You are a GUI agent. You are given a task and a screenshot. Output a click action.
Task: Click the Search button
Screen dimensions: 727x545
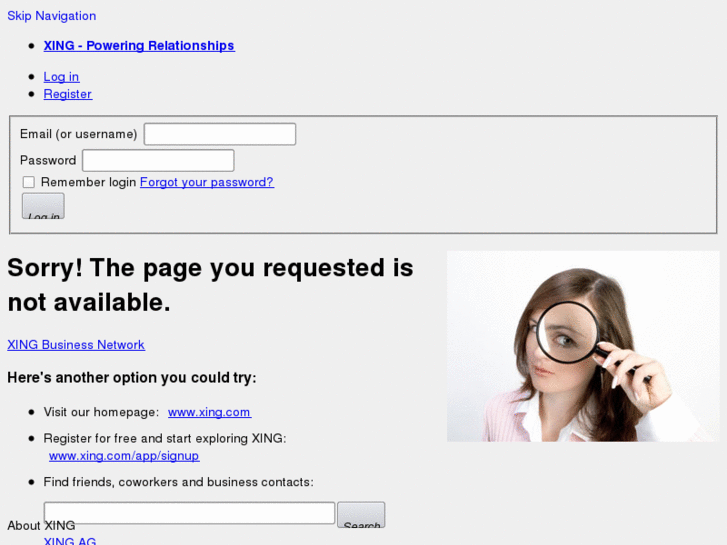361,514
